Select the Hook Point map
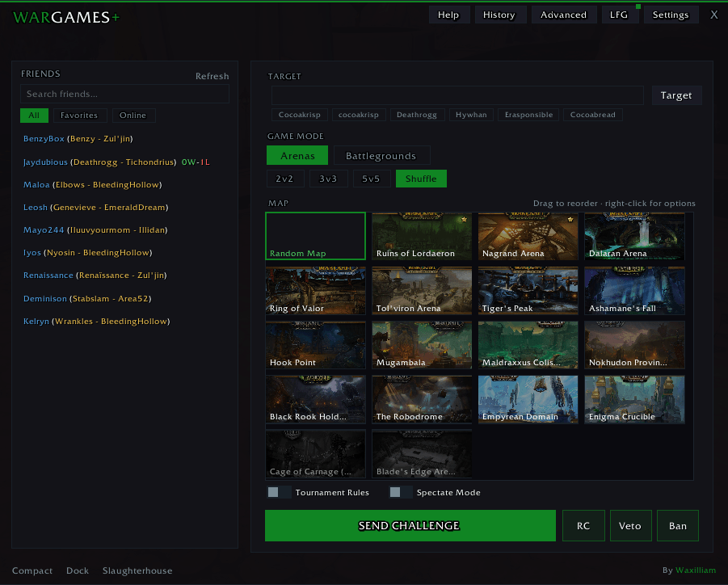Viewport: 728px width, 585px height. click(x=316, y=345)
